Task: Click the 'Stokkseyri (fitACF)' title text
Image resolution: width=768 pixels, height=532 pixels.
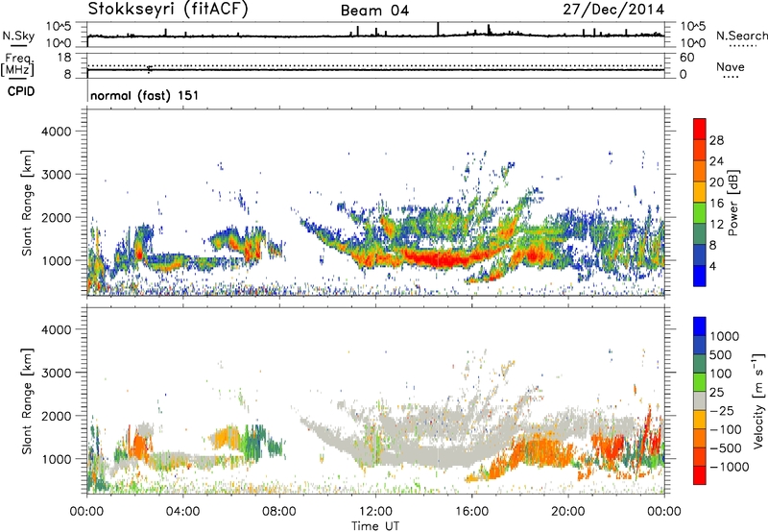Action: (x=167, y=10)
